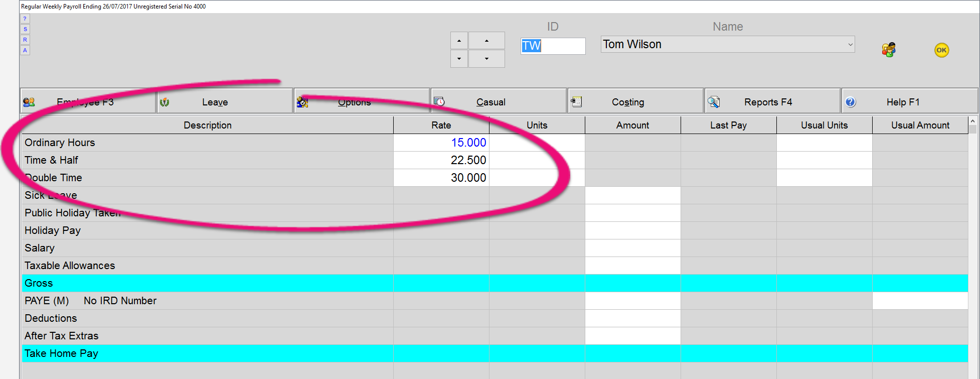Viewport: 980px width, 379px height.
Task: Select the After Tax Extras row label
Action: click(x=62, y=336)
